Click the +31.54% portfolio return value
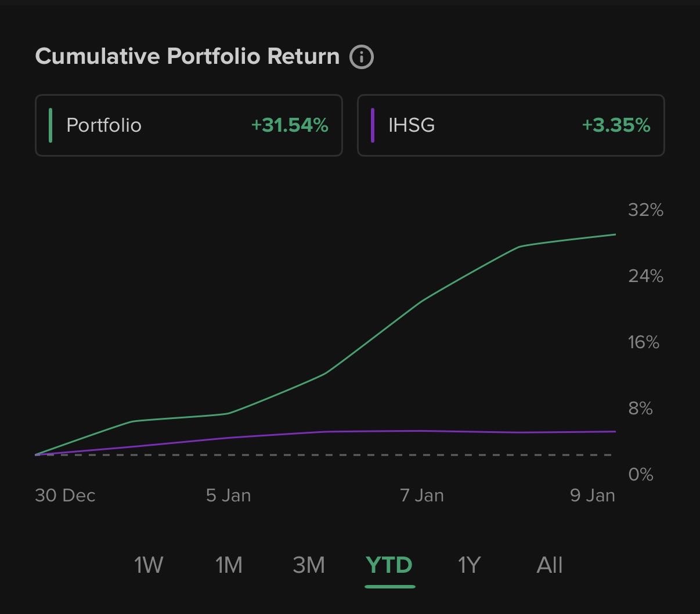The width and height of the screenshot is (700, 614). (x=290, y=125)
